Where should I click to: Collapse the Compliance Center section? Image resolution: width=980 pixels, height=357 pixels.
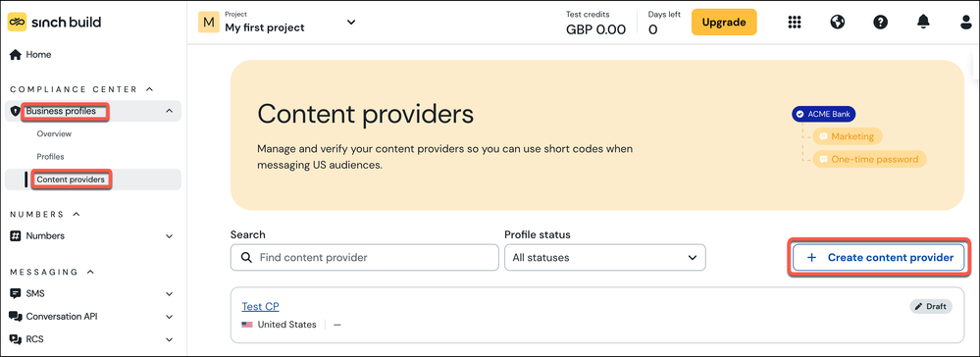149,89
